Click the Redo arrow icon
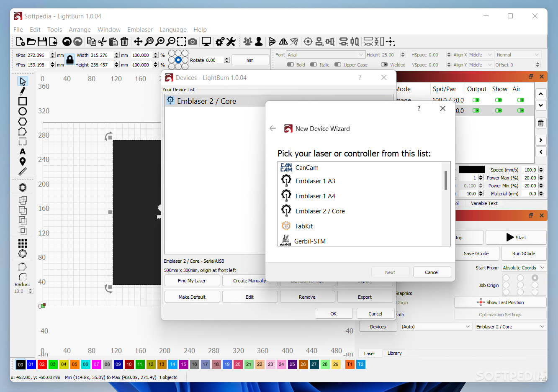This screenshot has width=558, height=392. tap(78, 41)
